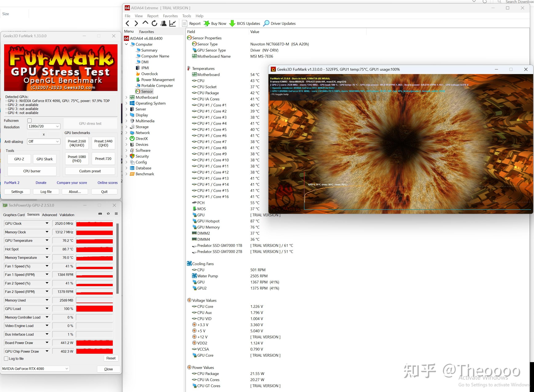
Task: Open FurMark 2 link
Action: [x=12, y=183]
